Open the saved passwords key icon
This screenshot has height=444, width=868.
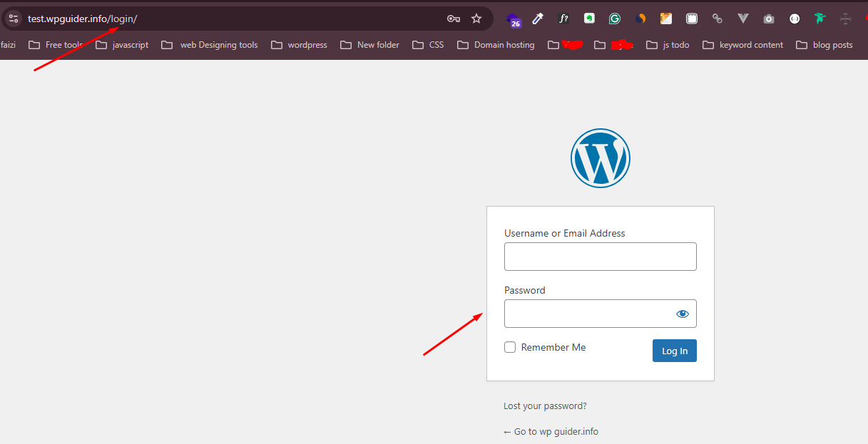pos(453,19)
